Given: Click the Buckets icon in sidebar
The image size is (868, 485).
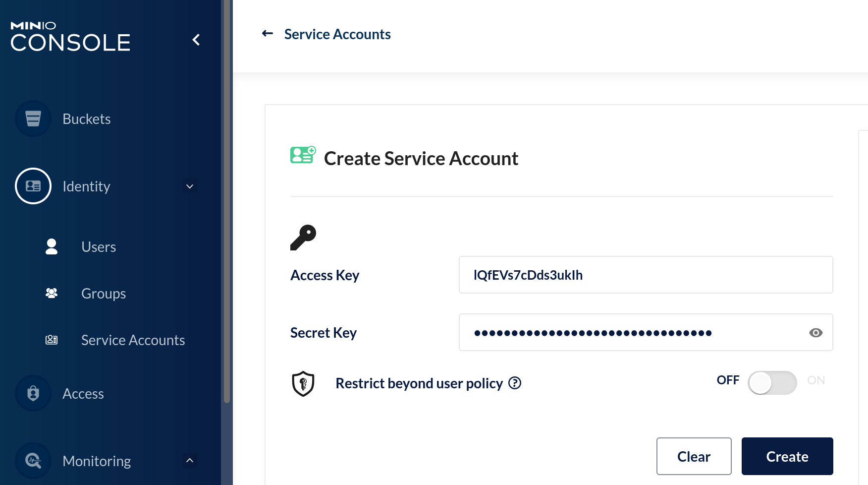Looking at the screenshot, I should pyautogui.click(x=33, y=119).
